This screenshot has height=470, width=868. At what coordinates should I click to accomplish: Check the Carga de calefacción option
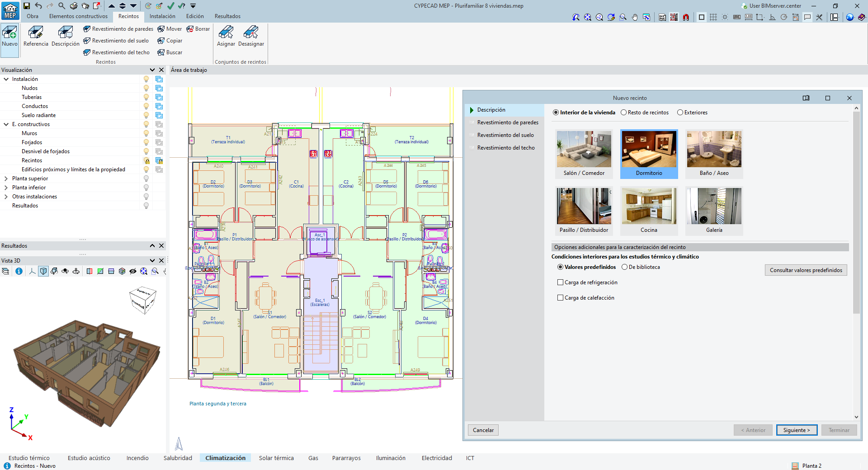point(561,298)
